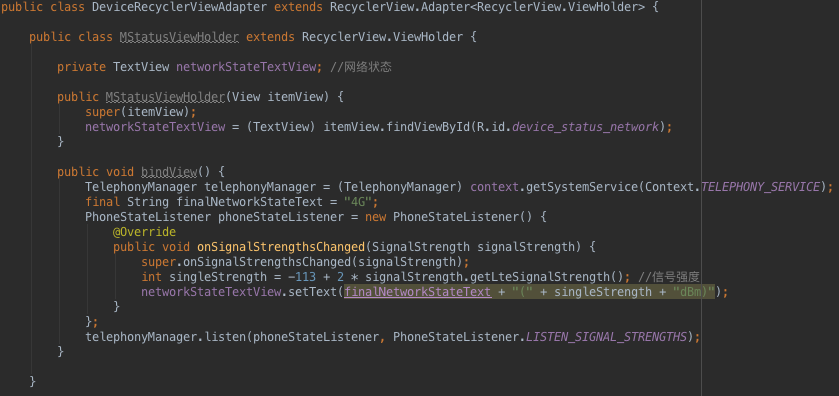The height and width of the screenshot is (396, 839).
Task: Click the MStatusViewHolder constructor name
Action: pyautogui.click(x=165, y=97)
